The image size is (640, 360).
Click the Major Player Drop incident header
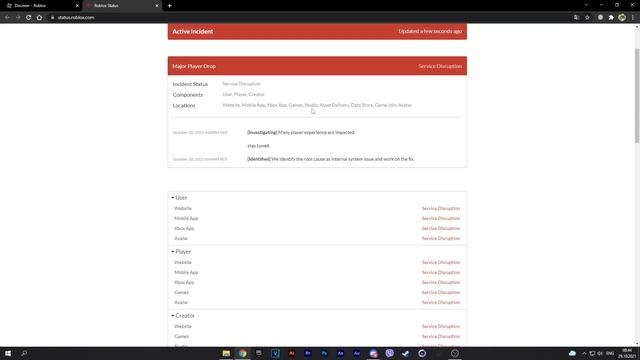(317, 66)
